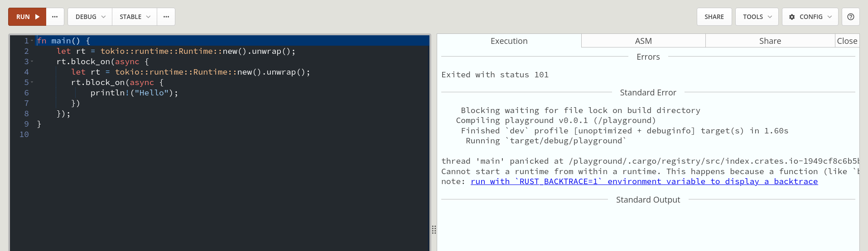Open the ellipsis menu beside RUN
The image size is (868, 251).
click(55, 17)
